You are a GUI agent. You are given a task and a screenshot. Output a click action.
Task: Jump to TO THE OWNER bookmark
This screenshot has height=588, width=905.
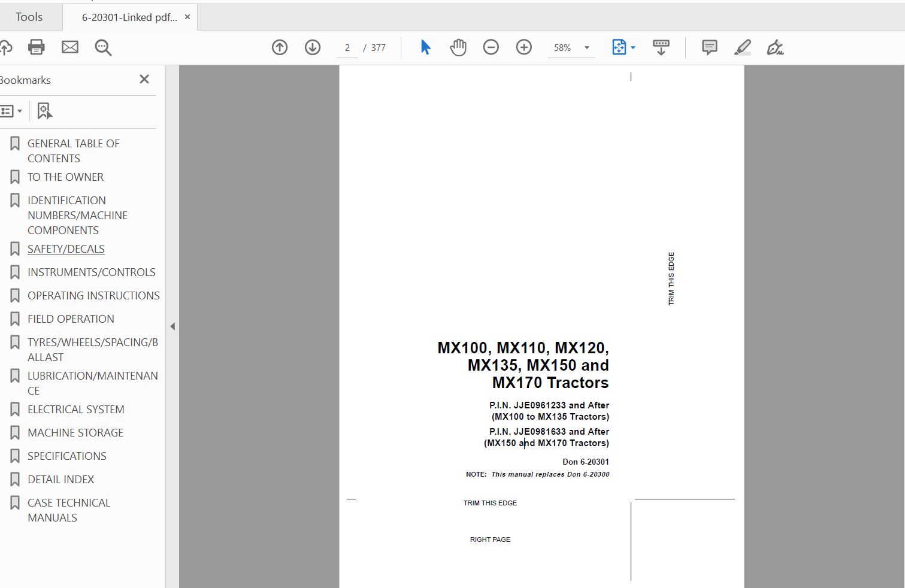65,177
